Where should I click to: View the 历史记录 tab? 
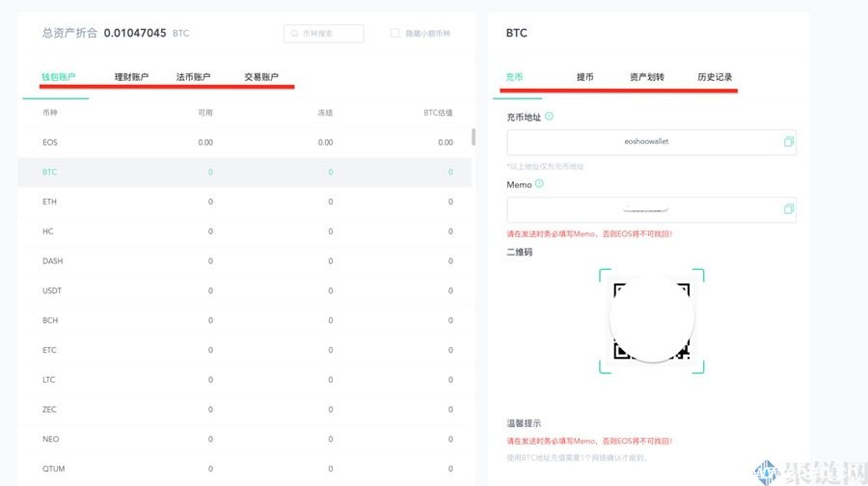(715, 77)
